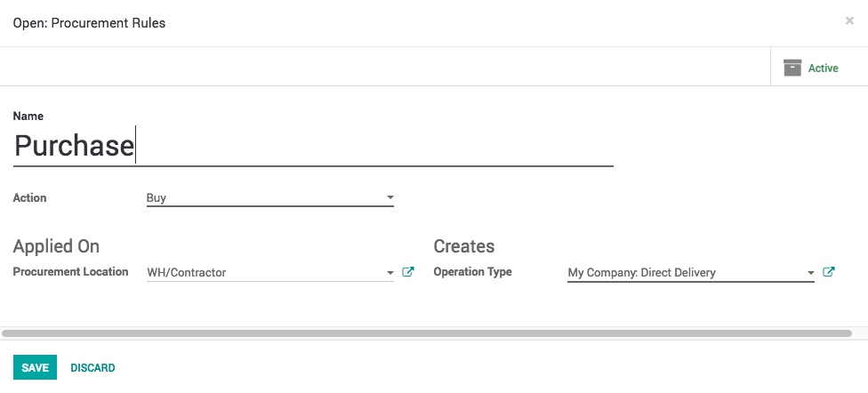Open the Direct Delivery operation type external link
The width and height of the screenshot is (868, 393).
(x=829, y=272)
